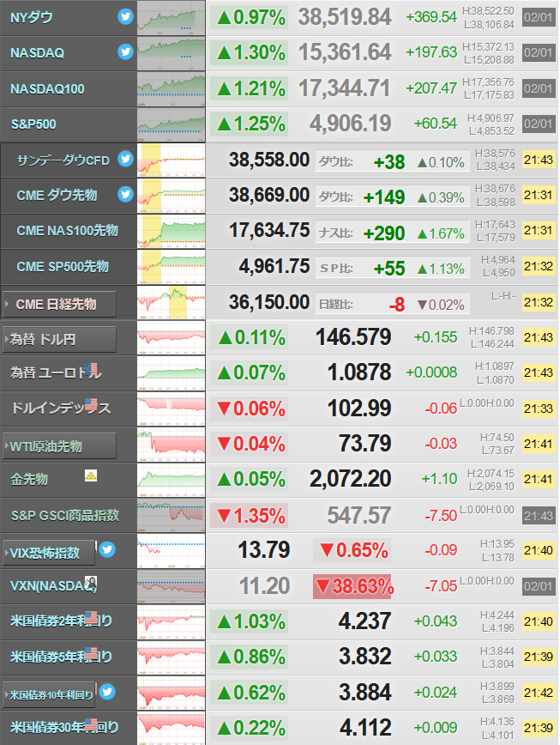Click the ▲1.21% change on NASDAQ100
The width and height of the screenshot is (560, 745).
coord(250,89)
